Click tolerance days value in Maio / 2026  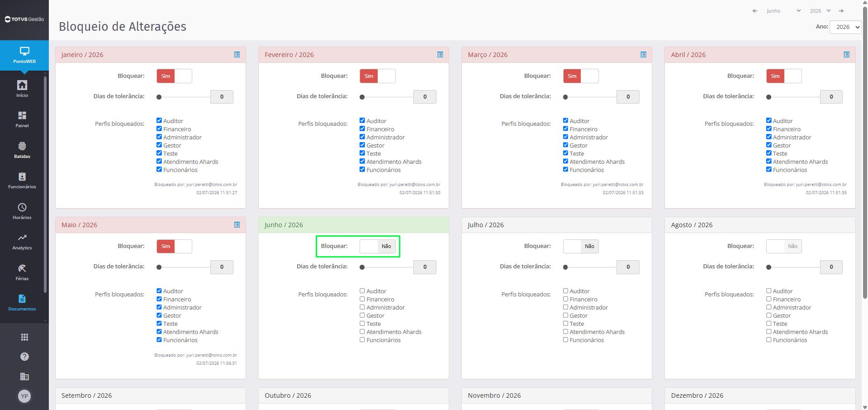[x=222, y=267]
